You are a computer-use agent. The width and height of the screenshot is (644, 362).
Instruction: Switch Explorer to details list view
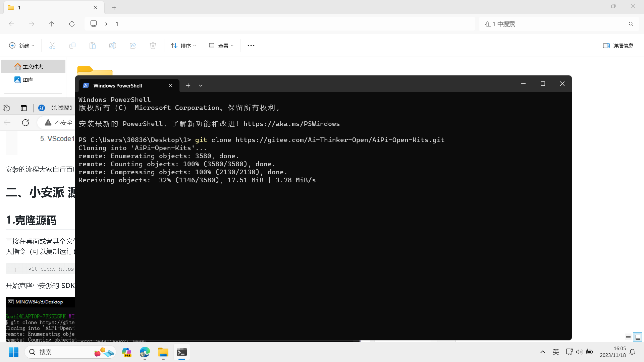628,337
